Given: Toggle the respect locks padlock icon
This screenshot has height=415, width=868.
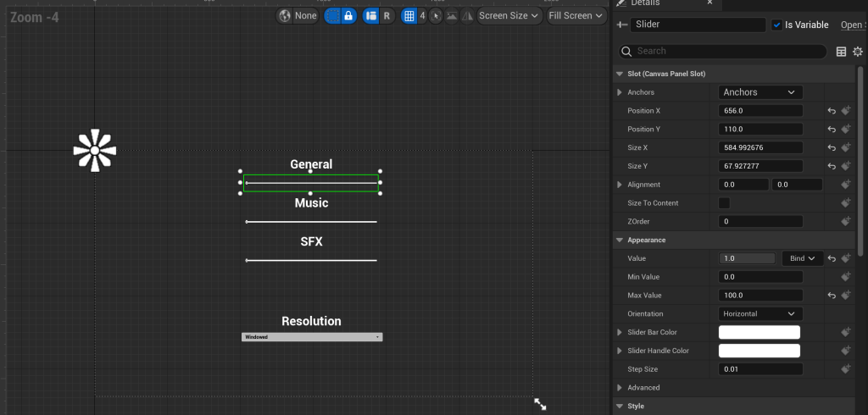Looking at the screenshot, I should (348, 16).
